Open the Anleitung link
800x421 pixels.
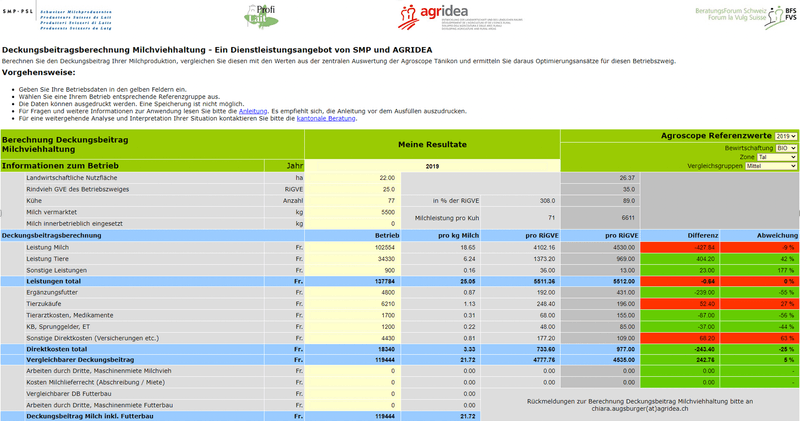253,111
